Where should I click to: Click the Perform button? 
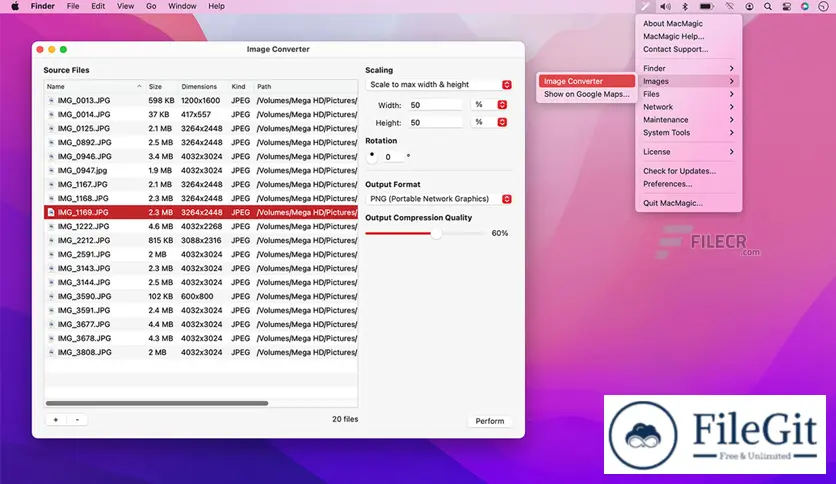(x=489, y=421)
